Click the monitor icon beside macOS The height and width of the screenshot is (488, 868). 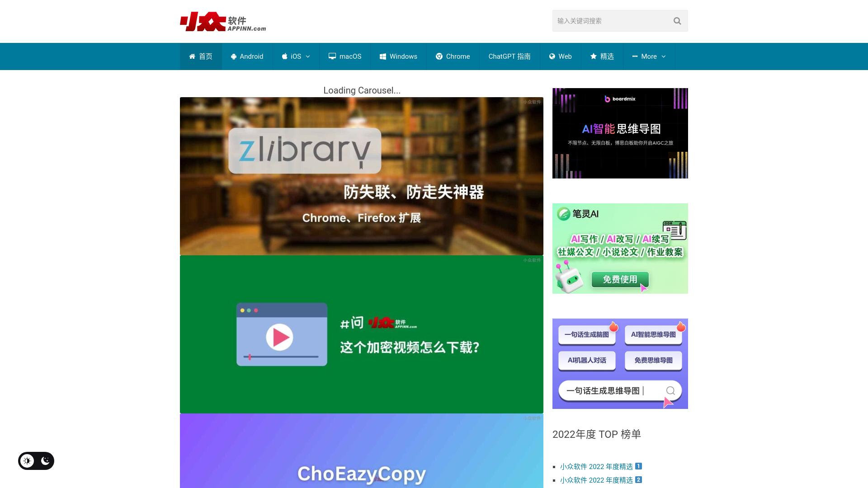[332, 56]
